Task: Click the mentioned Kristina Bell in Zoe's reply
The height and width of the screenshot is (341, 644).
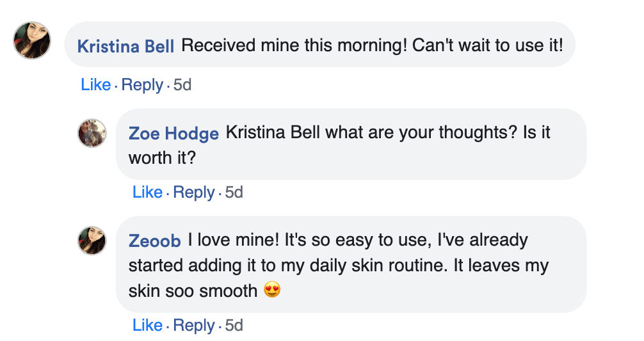Action: [x=273, y=132]
